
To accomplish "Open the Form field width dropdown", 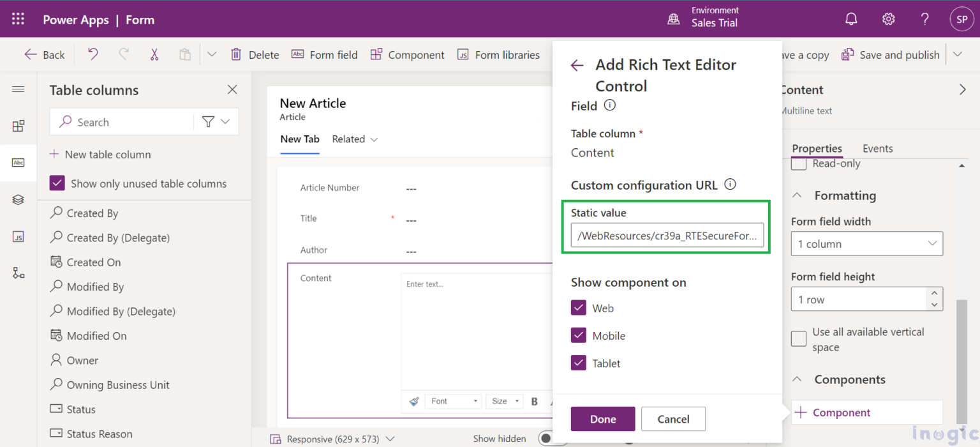I will click(866, 243).
